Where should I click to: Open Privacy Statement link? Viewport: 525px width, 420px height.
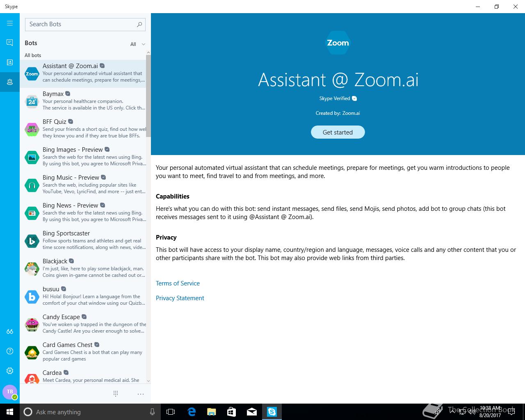(x=180, y=298)
